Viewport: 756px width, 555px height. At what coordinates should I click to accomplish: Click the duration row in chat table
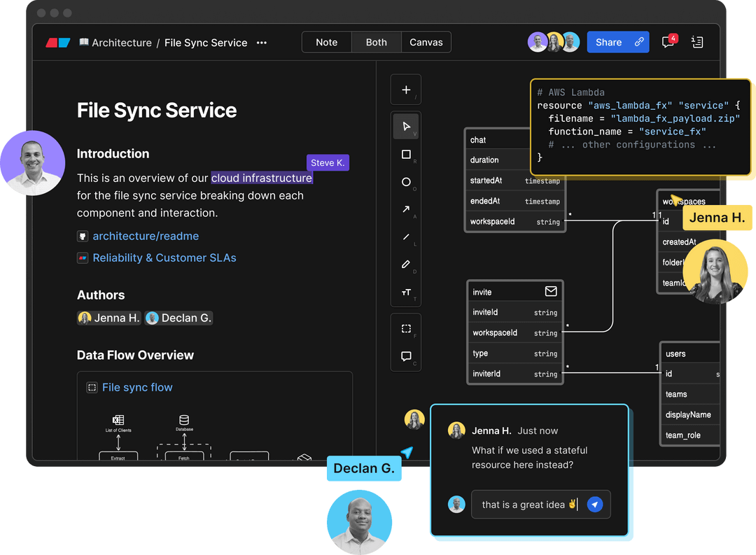(x=499, y=160)
